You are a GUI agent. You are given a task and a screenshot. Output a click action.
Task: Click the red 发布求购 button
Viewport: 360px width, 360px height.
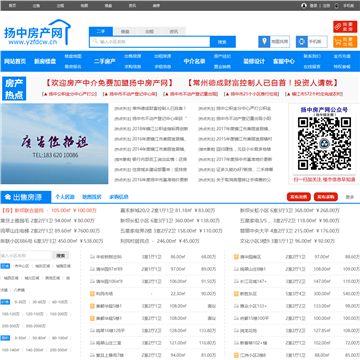pyautogui.click(x=326, y=197)
